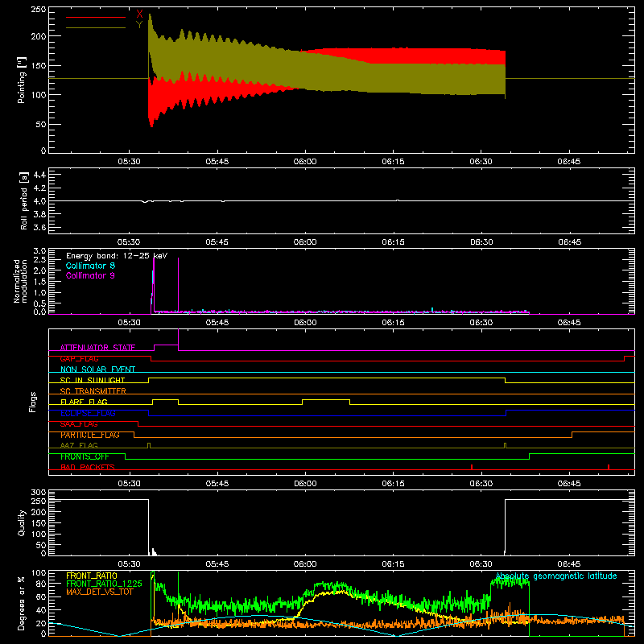Click the 80 tick on Degrees axis

tap(42, 584)
